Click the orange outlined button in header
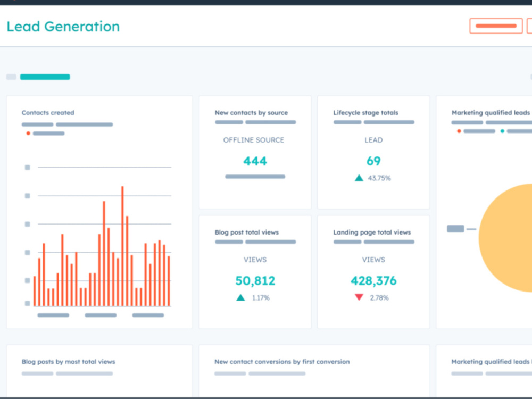This screenshot has height=399, width=532. pos(496,26)
